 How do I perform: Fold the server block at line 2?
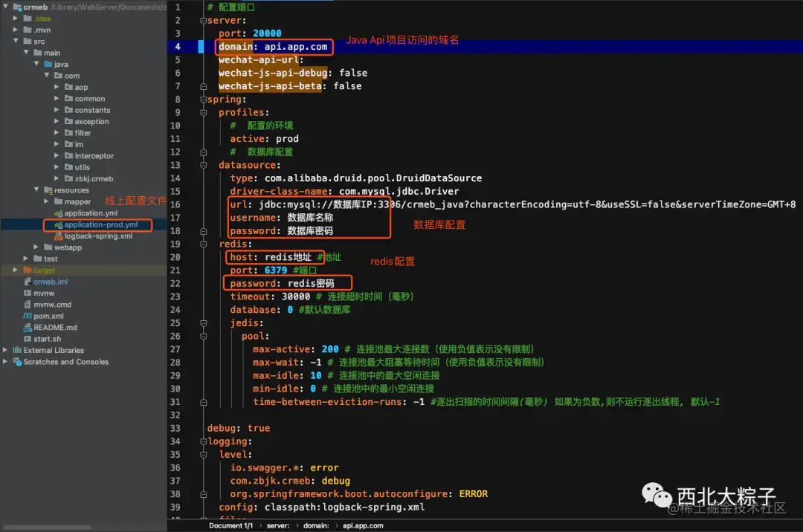pos(203,21)
